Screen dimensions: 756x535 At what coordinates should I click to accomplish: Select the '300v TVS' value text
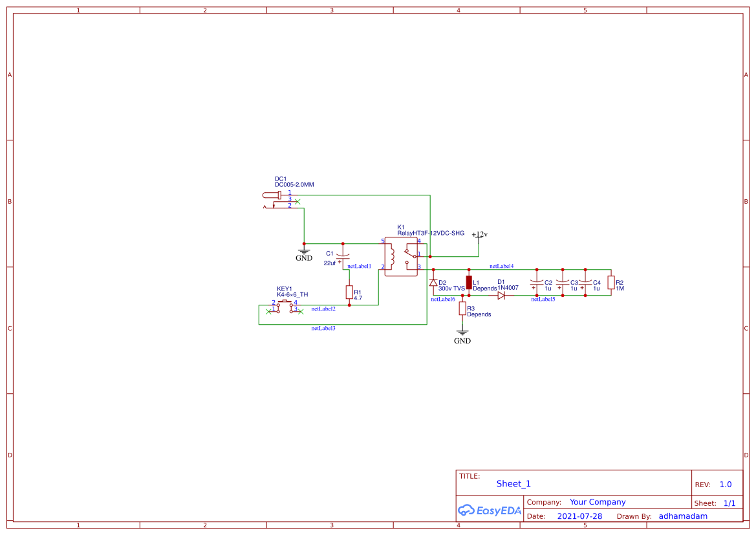point(451,289)
